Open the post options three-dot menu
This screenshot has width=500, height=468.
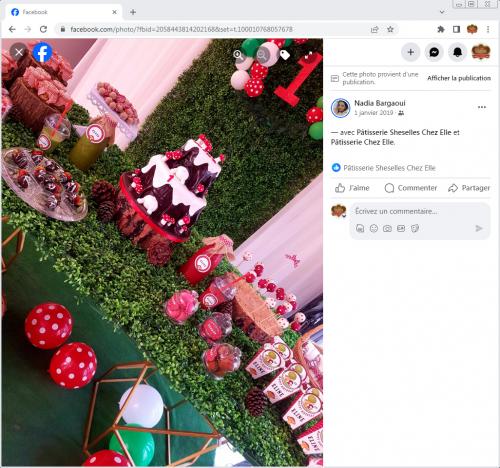(482, 107)
